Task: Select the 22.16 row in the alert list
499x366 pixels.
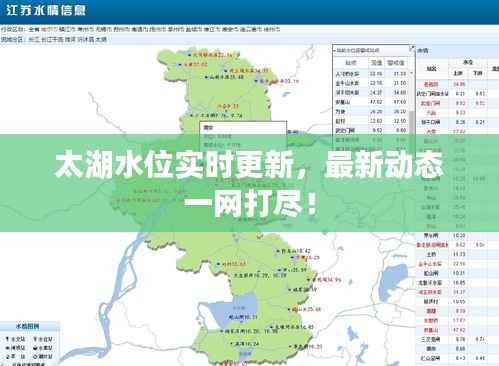Action: click(371, 83)
